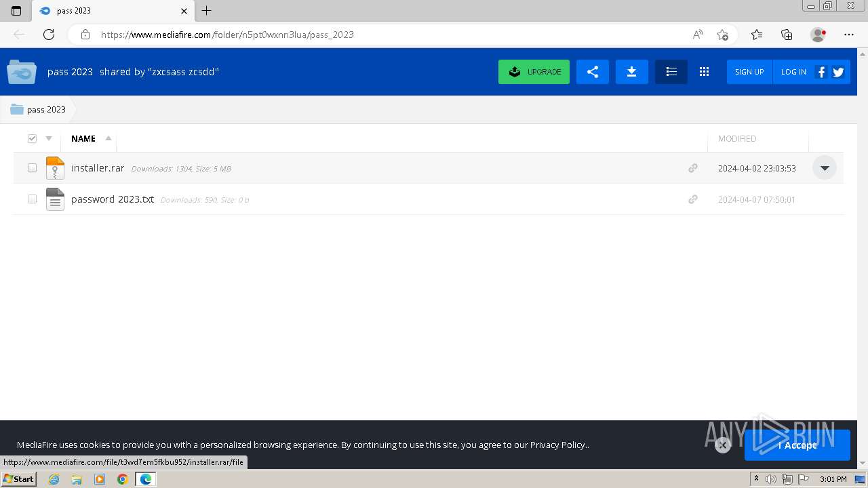Viewport: 868px width, 488px height.
Task: Open the browser Favorites list icon
Action: pyautogui.click(x=757, y=35)
